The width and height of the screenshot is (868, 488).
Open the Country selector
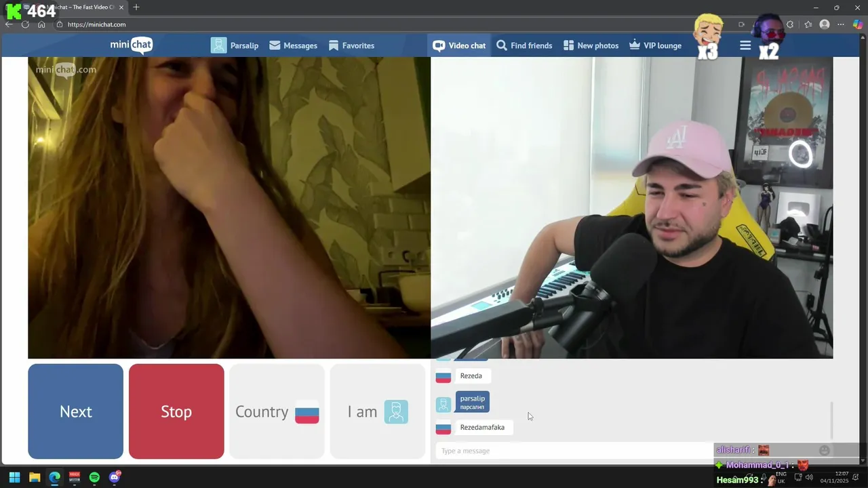[x=277, y=411]
